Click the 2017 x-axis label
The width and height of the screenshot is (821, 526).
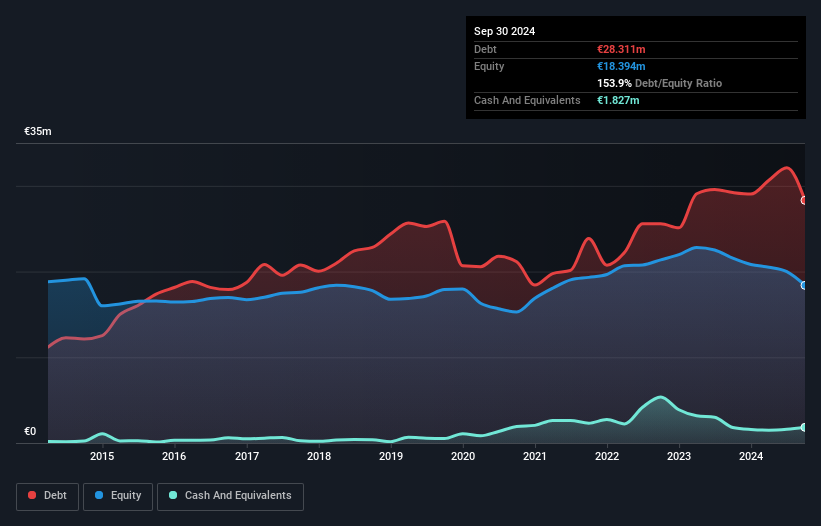pos(247,456)
